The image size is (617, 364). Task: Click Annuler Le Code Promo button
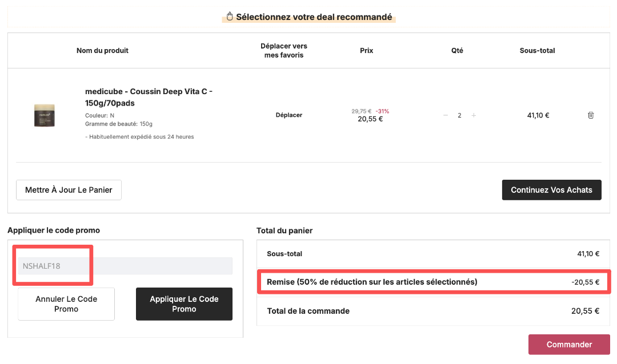coord(66,304)
